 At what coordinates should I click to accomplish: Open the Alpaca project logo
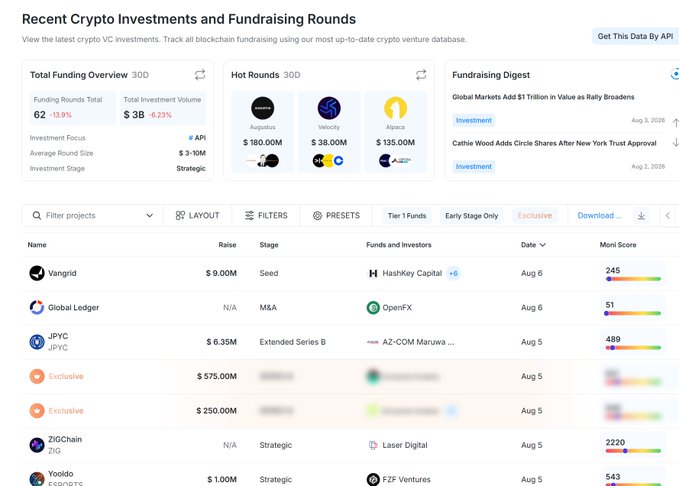(395, 108)
